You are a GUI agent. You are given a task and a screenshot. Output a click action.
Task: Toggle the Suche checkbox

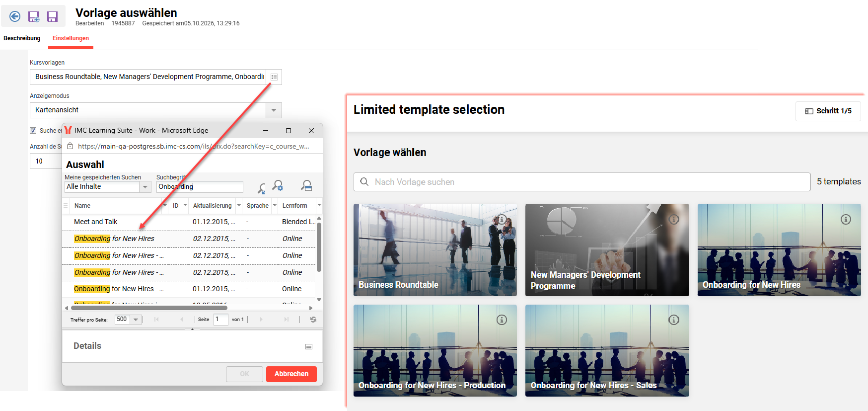[33, 131]
